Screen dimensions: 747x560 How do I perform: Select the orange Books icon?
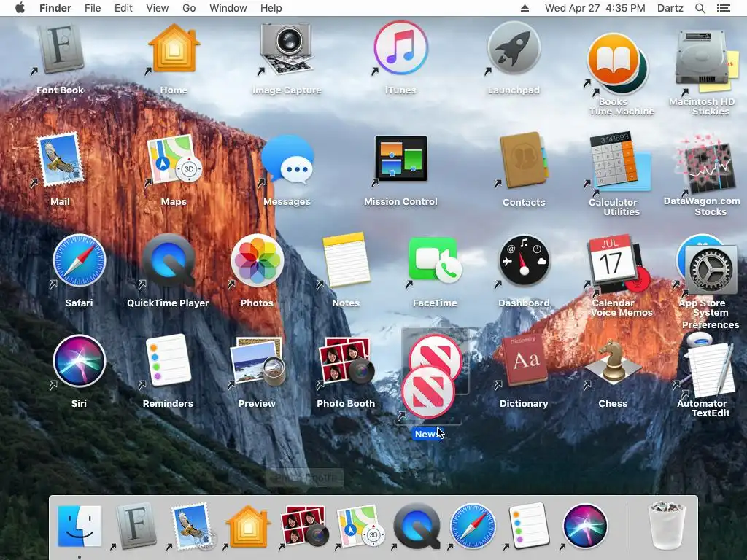pos(613,60)
